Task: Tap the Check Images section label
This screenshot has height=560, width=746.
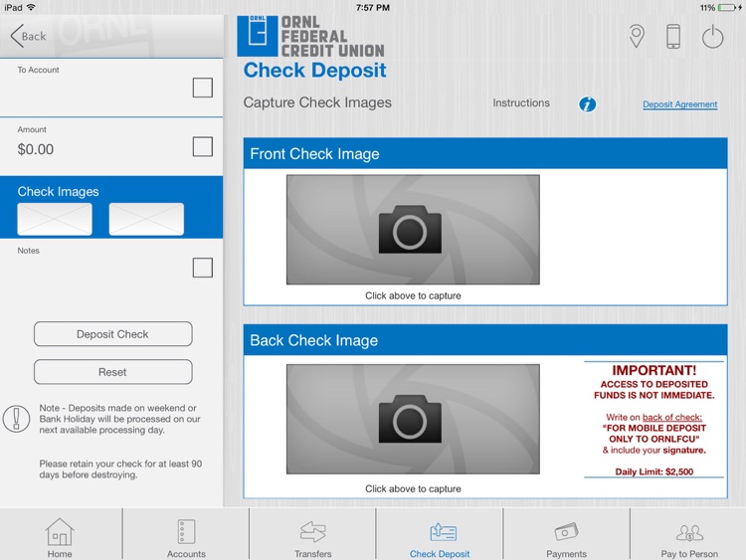Action: (x=58, y=191)
